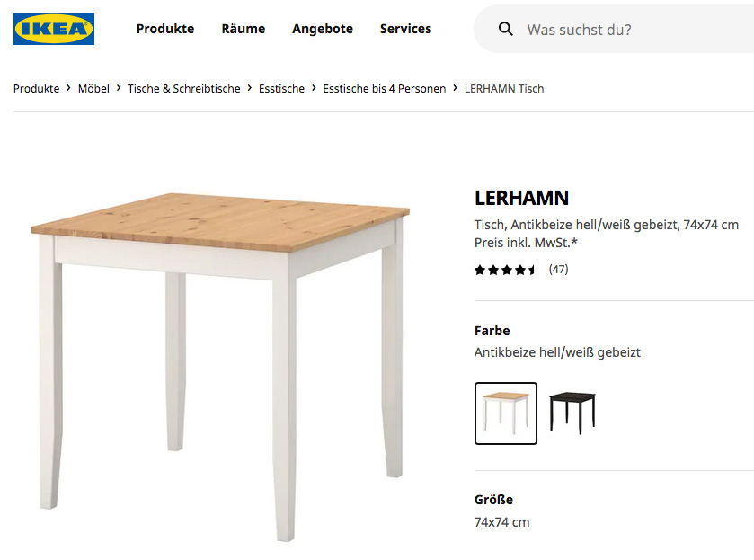Viewport: 754px width, 560px height.
Task: Select the light antique/white color variant
Action: (x=506, y=413)
